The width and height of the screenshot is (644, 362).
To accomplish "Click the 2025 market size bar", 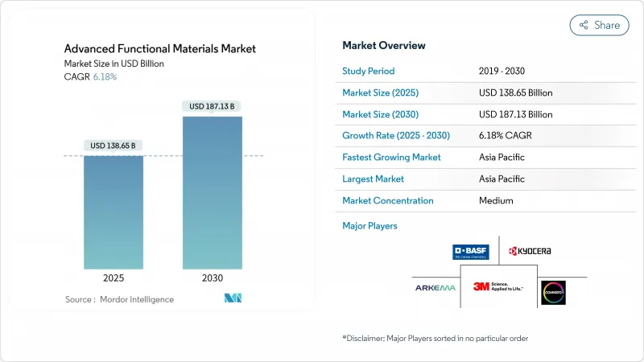I will pyautogui.click(x=113, y=212).
